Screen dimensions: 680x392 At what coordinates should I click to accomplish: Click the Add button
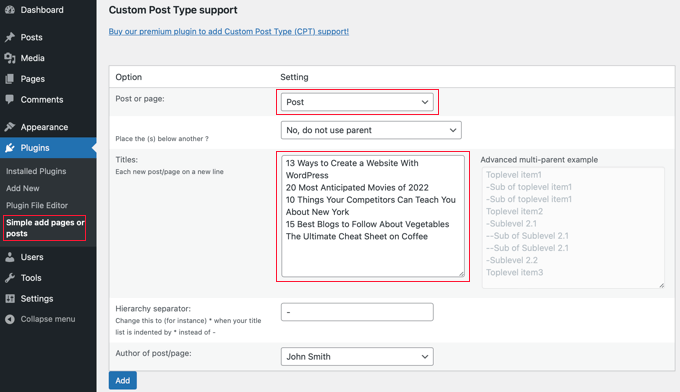pyautogui.click(x=123, y=380)
